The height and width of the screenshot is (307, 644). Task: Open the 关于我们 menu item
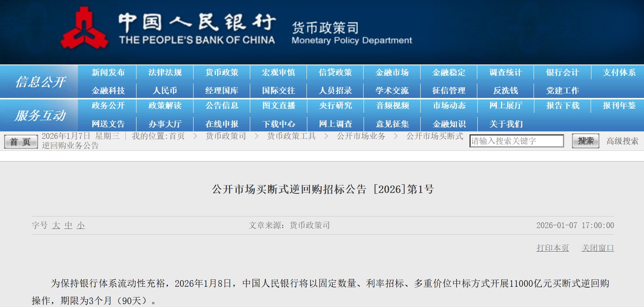(x=505, y=124)
